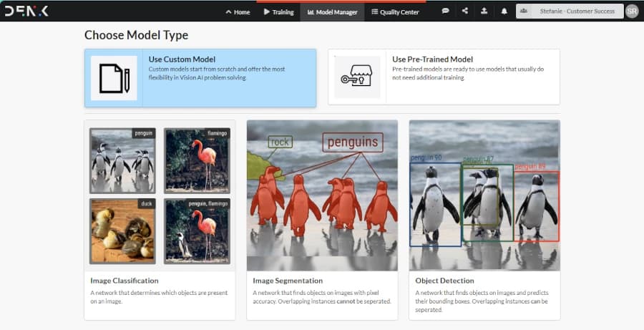Image resolution: width=644 pixels, height=330 pixels.
Task: Go to the Home tab
Action: (238, 12)
